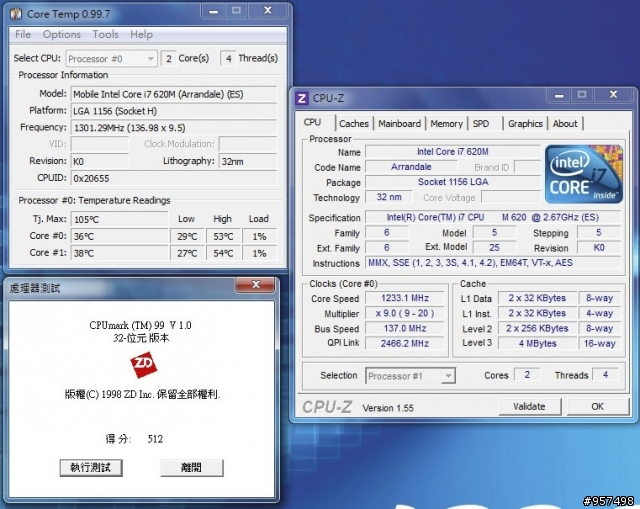Select the CPU tab in CPU-Z

tap(312, 122)
